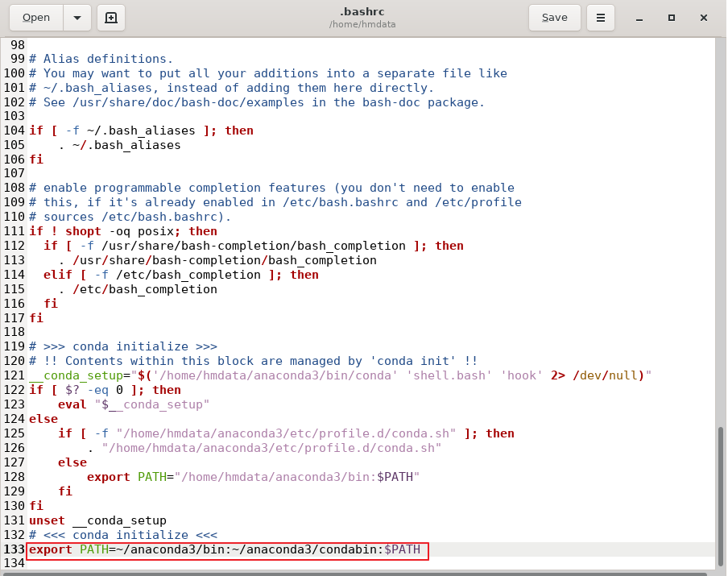Click 'else' on line 124

coord(43,419)
